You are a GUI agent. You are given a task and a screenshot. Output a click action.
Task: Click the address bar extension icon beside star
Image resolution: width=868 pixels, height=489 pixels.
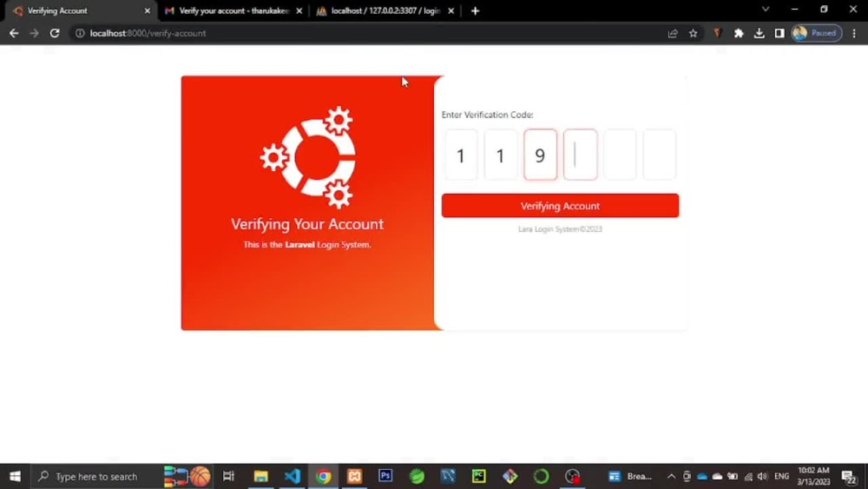coord(718,33)
